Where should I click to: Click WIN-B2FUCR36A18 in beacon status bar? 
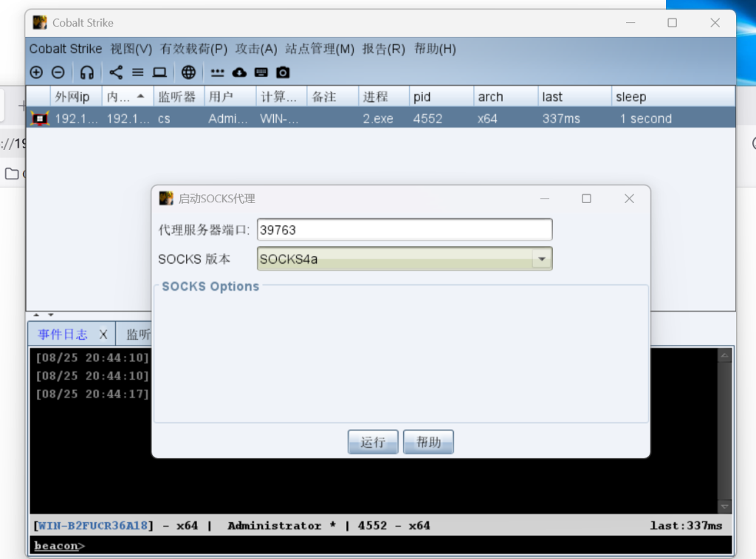pos(93,526)
